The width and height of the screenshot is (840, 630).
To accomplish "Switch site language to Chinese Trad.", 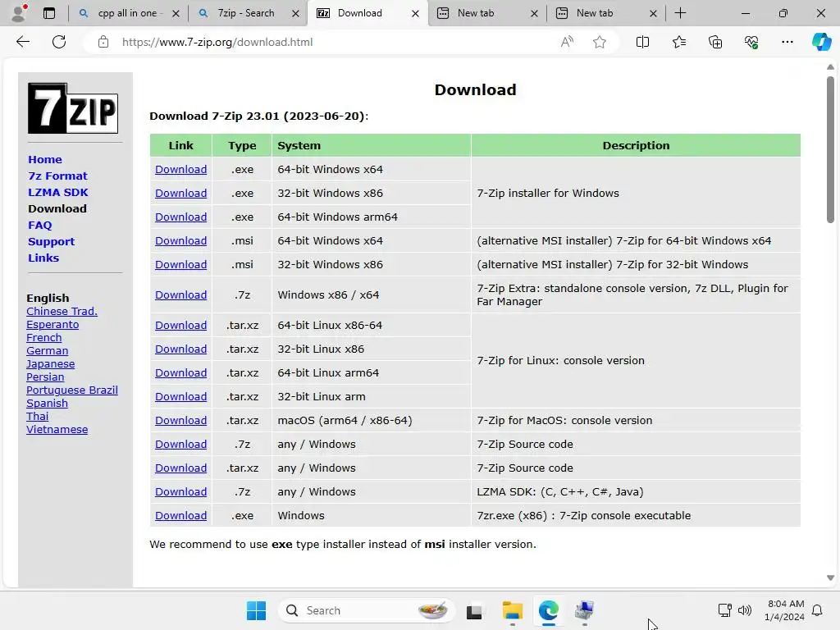I will click(x=62, y=311).
